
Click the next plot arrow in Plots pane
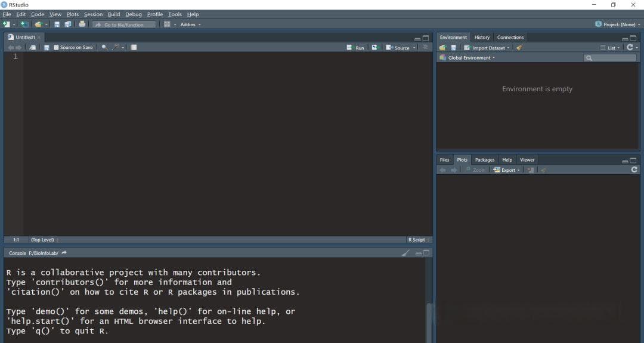454,170
